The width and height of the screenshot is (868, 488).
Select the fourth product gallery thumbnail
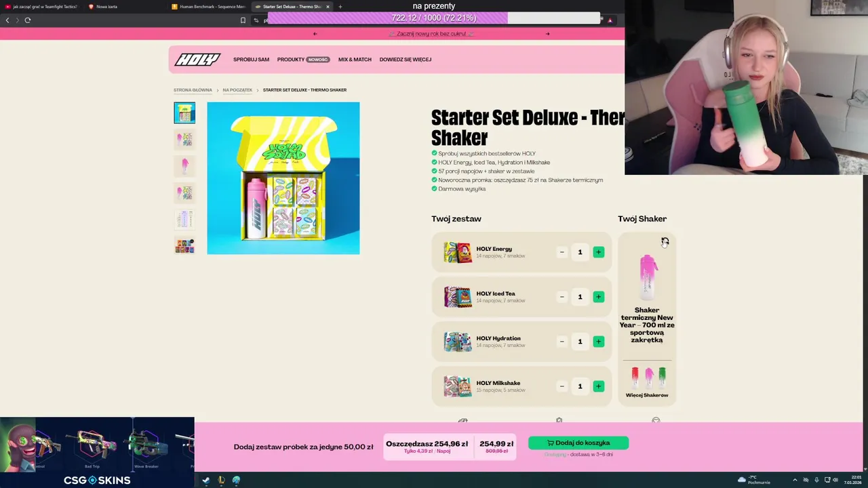point(184,192)
